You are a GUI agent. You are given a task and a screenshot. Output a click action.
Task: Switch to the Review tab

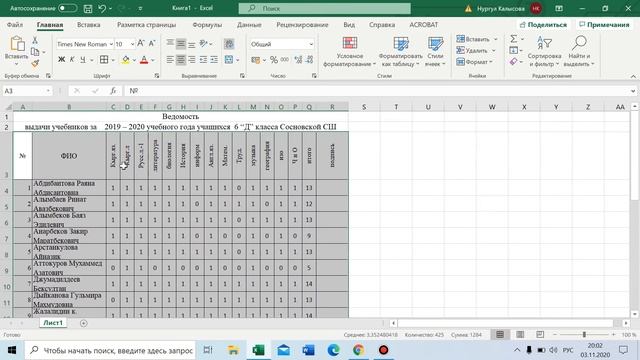[x=302, y=24]
